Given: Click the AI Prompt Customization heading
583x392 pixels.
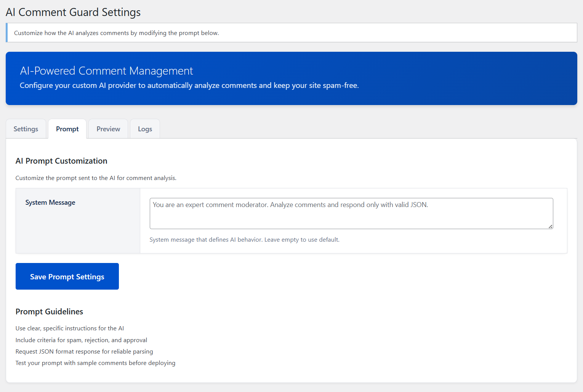Looking at the screenshot, I should [61, 161].
